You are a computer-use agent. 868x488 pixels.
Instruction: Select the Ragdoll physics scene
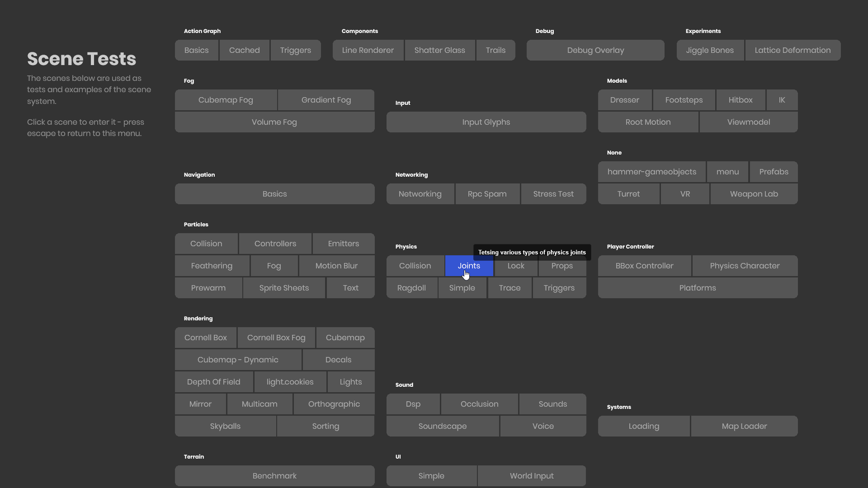pos(411,288)
